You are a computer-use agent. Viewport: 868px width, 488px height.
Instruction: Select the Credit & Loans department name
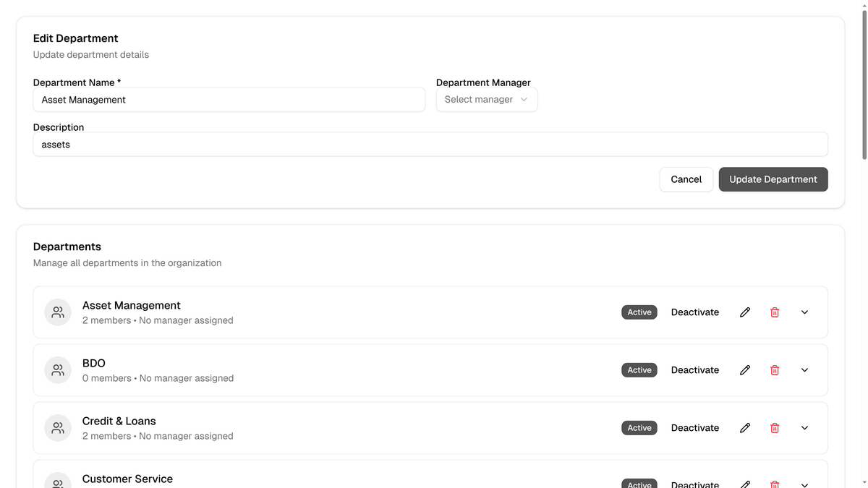click(x=119, y=421)
